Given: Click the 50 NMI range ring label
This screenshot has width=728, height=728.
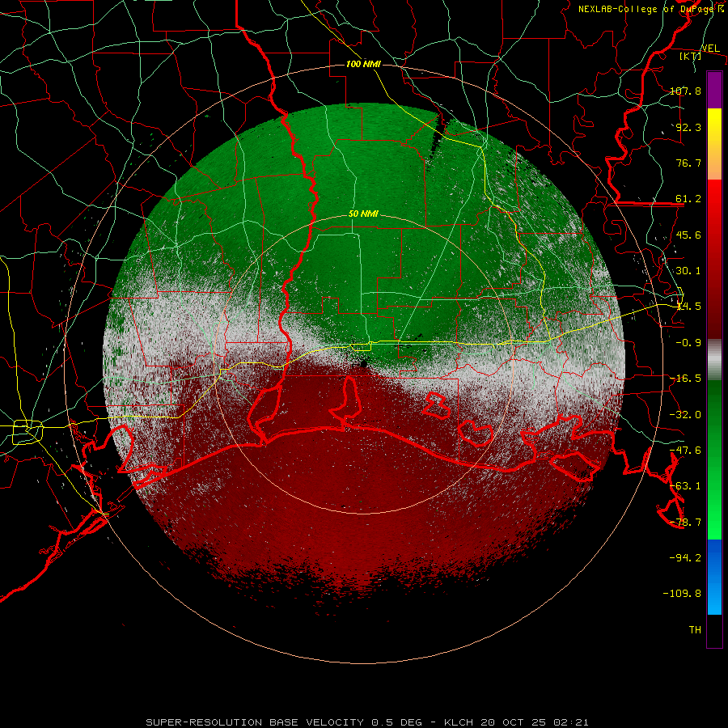Looking at the screenshot, I should click(x=363, y=214).
